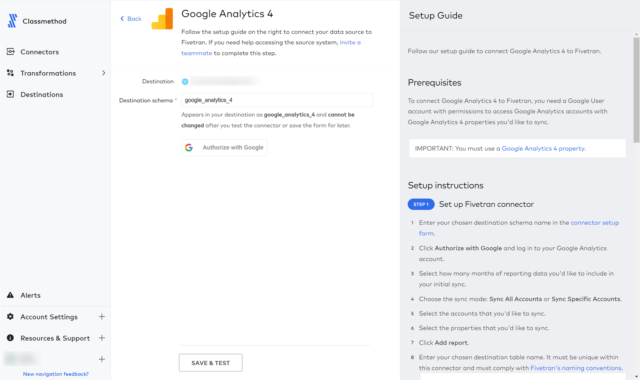The width and height of the screenshot is (640, 380).
Task: Click the Setup Guide vertical scrollbar
Action: click(636, 90)
